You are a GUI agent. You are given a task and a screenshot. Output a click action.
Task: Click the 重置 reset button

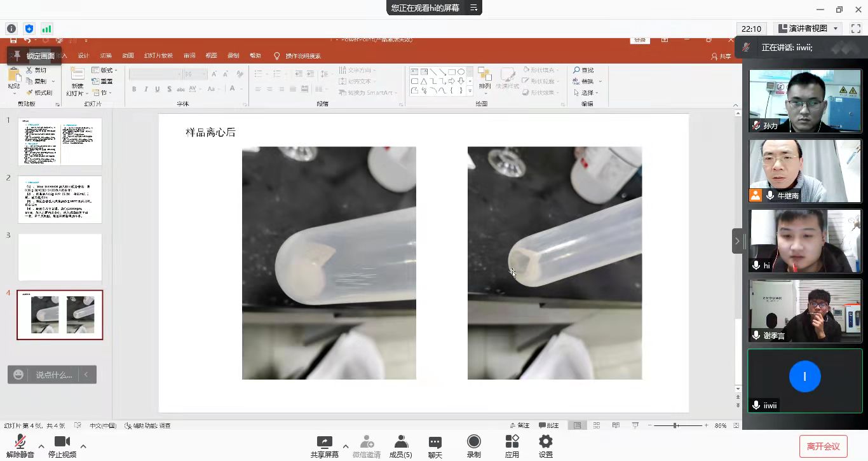click(x=102, y=81)
